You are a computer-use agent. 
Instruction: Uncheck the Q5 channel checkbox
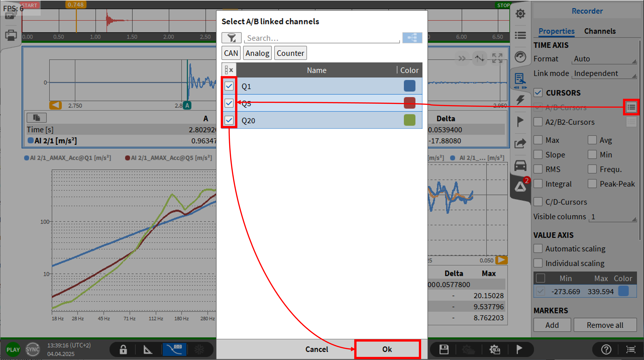click(229, 103)
